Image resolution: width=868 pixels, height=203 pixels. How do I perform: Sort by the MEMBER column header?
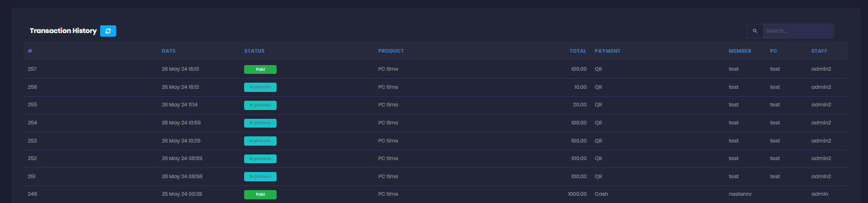(x=740, y=51)
